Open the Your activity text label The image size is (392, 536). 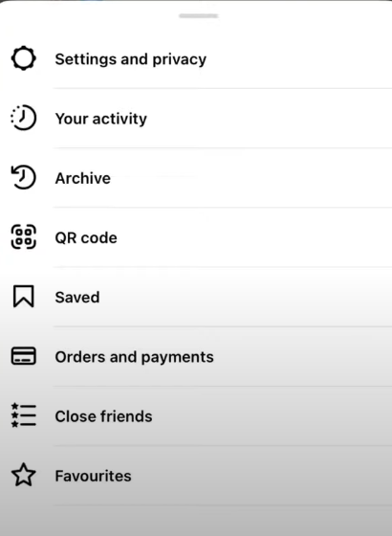(x=101, y=119)
